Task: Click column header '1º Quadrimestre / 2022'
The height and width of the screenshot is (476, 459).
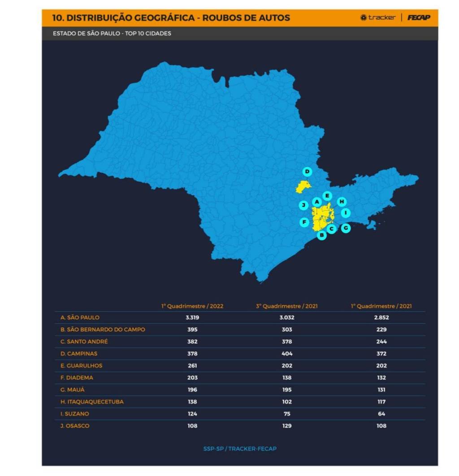Action: coord(192,306)
